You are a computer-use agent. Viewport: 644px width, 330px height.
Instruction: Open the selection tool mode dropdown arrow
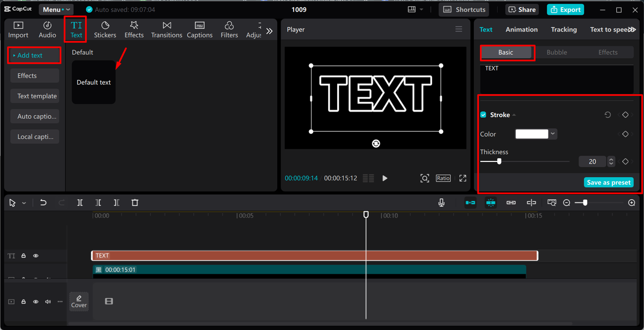[24, 203]
